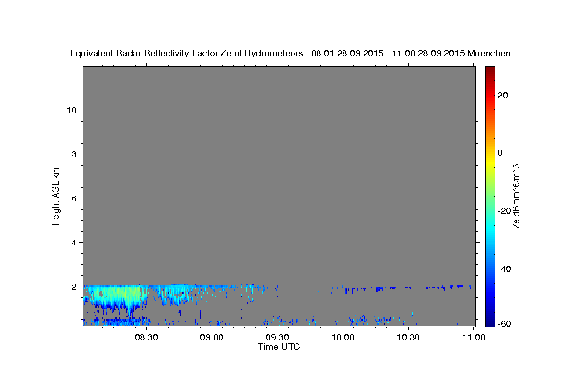The height and width of the screenshot is (392, 588).
Task: Click the 09:30 time tick label
Action: (277, 337)
